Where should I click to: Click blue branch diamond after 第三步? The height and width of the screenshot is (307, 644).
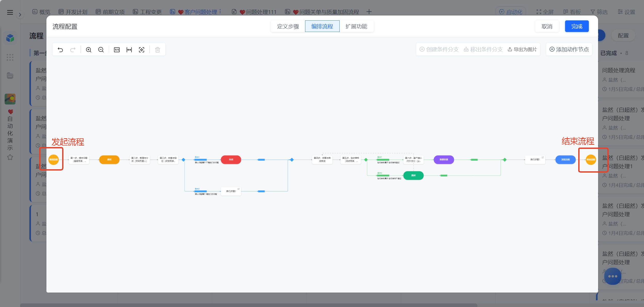click(x=183, y=160)
